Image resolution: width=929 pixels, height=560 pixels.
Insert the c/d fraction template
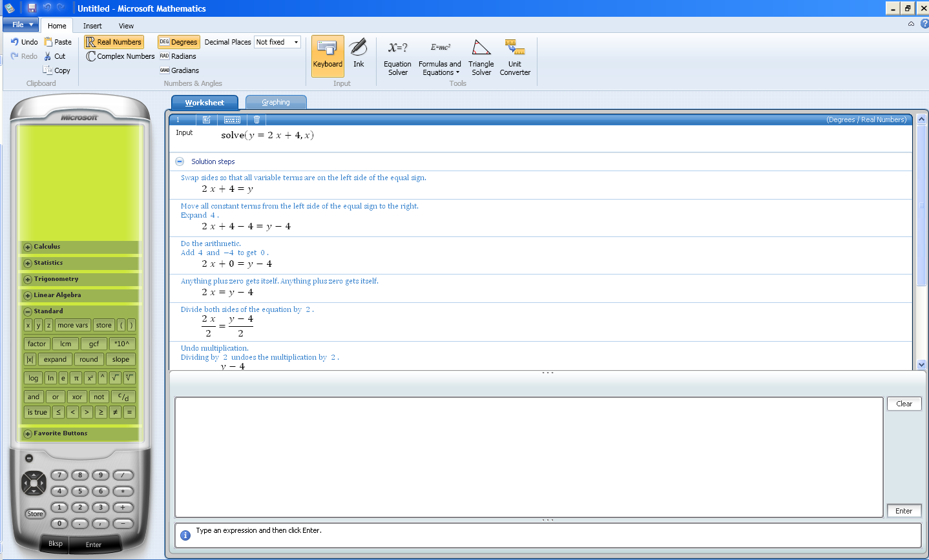coord(123,397)
